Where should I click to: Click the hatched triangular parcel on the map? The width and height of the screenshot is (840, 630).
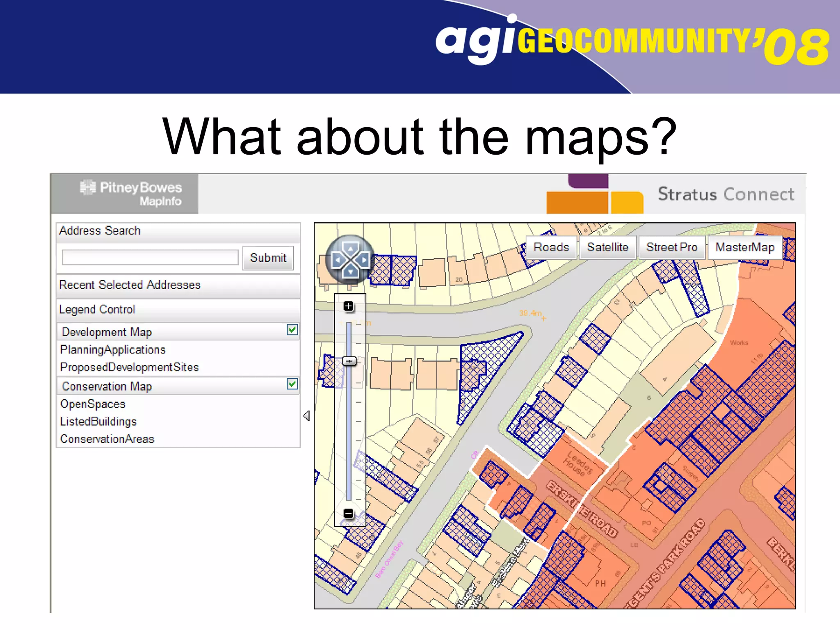click(484, 369)
